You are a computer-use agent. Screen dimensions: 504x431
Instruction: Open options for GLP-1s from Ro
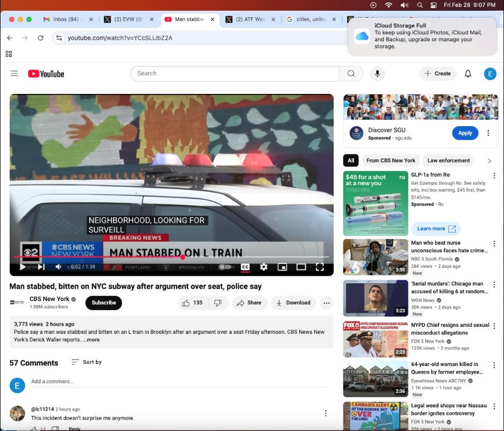(494, 176)
